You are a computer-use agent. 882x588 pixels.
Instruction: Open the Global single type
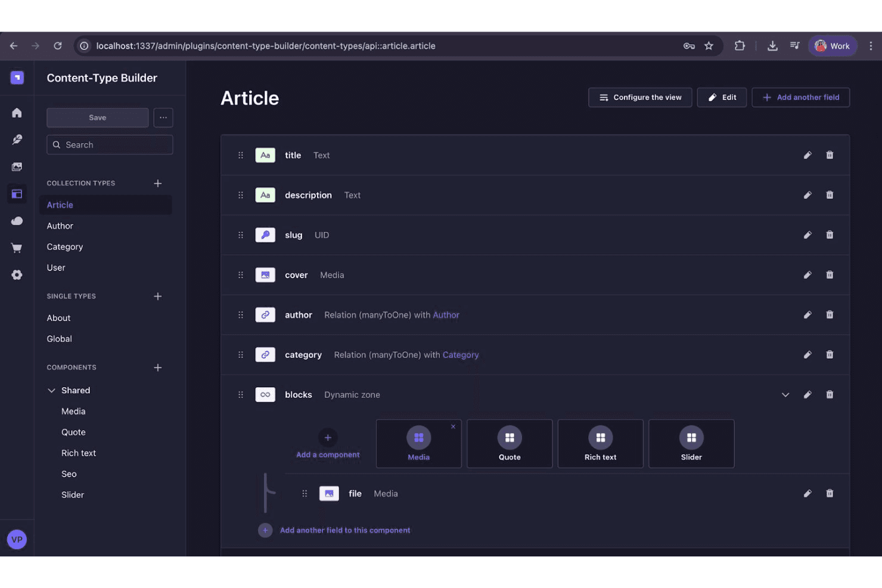click(x=60, y=339)
